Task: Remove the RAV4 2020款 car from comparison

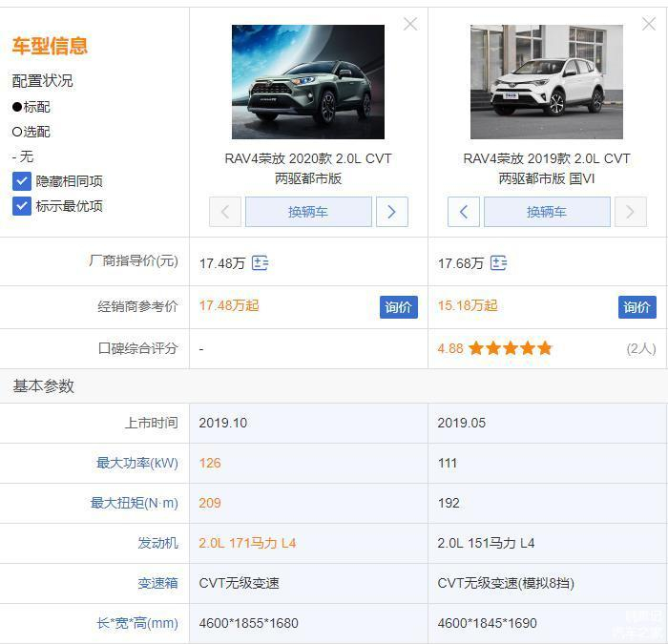Action: [x=410, y=24]
